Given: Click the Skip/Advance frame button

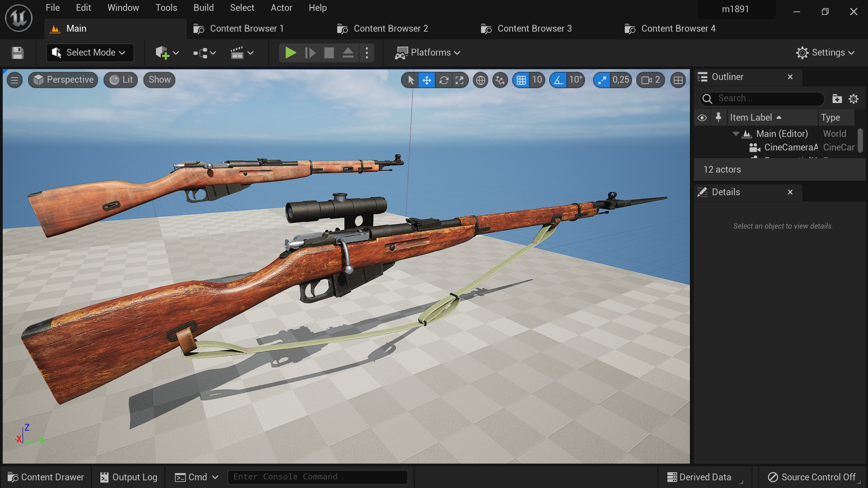Looking at the screenshot, I should (x=310, y=53).
